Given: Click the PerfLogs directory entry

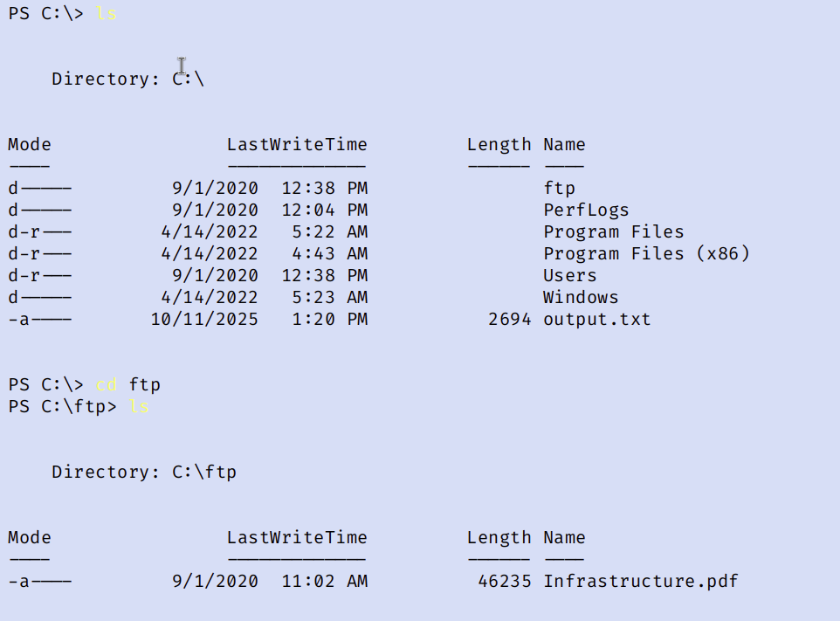Looking at the screenshot, I should [586, 210].
